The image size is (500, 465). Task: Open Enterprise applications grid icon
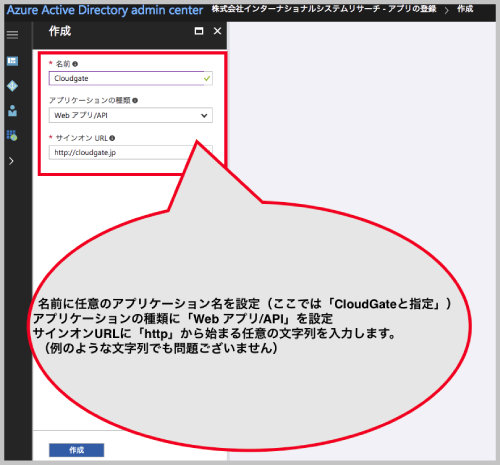click(12, 135)
